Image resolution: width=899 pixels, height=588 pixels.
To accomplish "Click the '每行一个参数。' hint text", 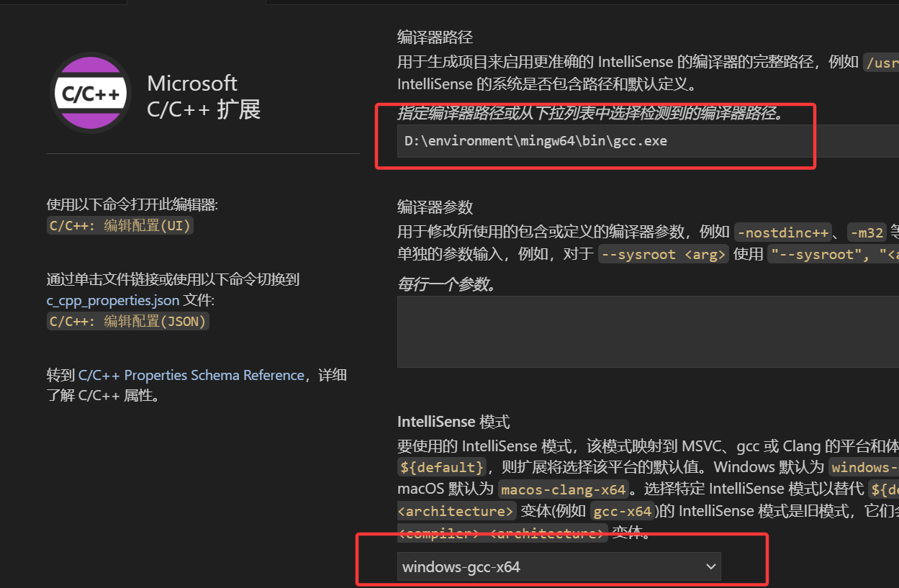I will [448, 284].
